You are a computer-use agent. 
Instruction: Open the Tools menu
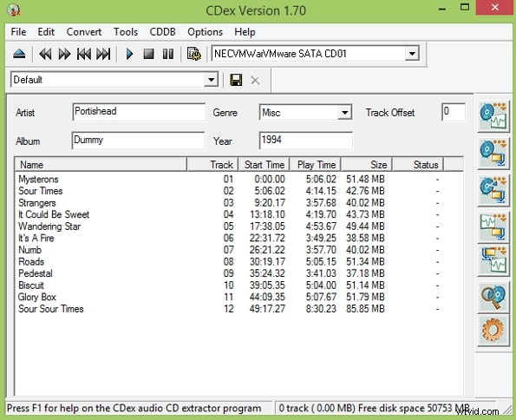126,32
